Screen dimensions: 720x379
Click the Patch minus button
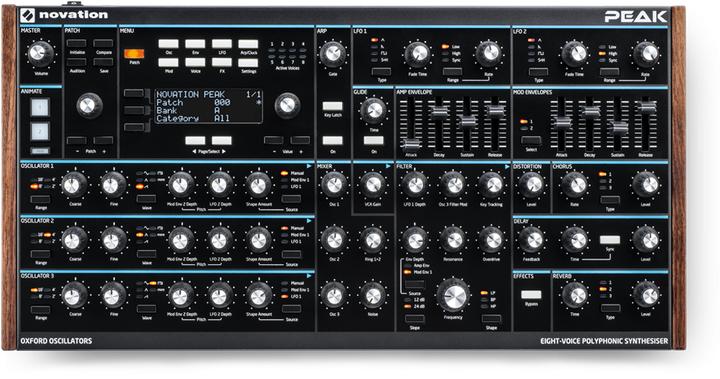tap(77, 141)
